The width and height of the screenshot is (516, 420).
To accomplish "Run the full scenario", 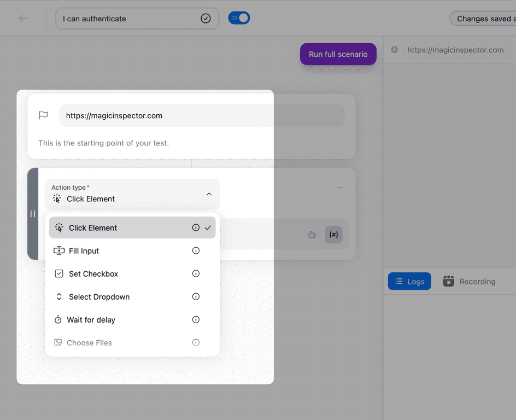I will [338, 54].
